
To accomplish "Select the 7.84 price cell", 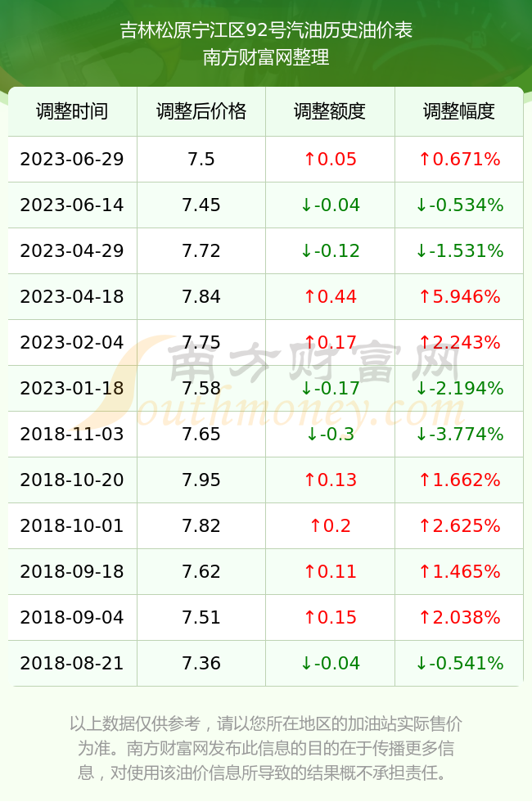I will point(201,296).
